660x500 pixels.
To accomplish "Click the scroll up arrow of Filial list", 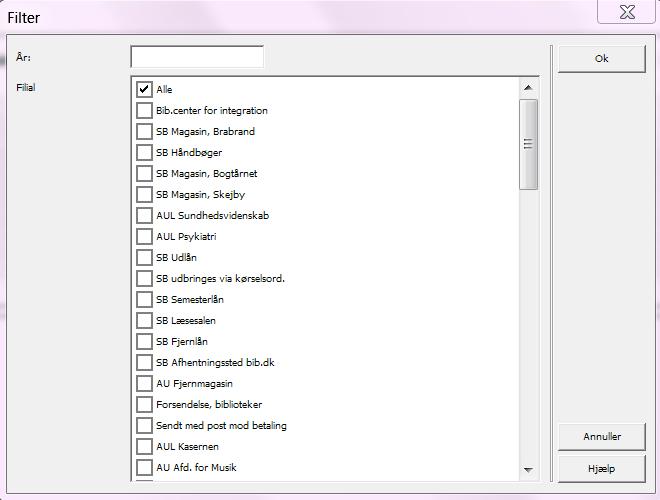I will click(528, 88).
